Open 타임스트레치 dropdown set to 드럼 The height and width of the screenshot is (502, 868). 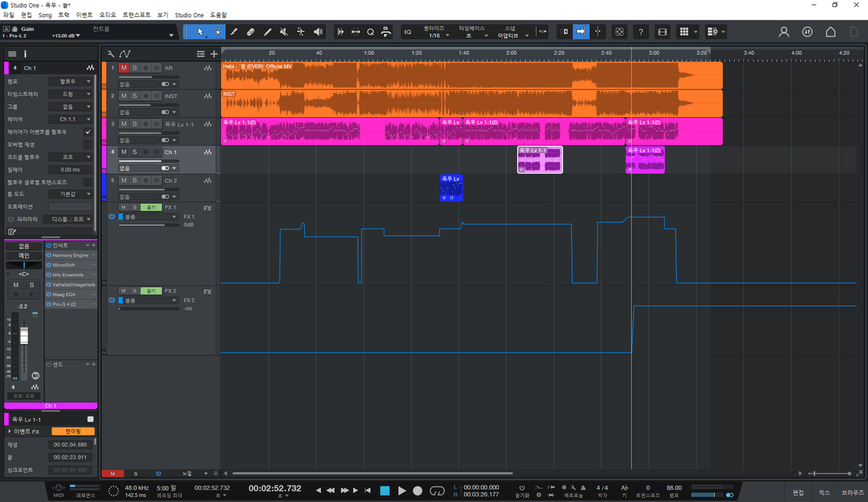70,94
